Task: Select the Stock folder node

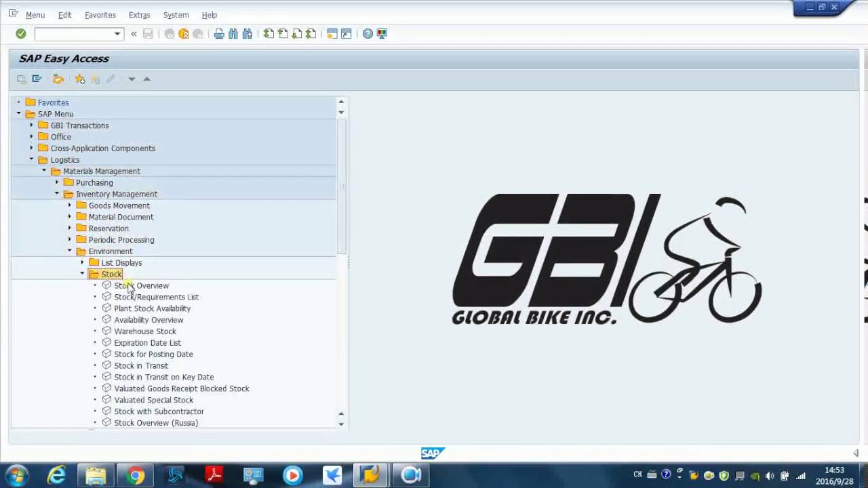Action: pyautogui.click(x=111, y=274)
